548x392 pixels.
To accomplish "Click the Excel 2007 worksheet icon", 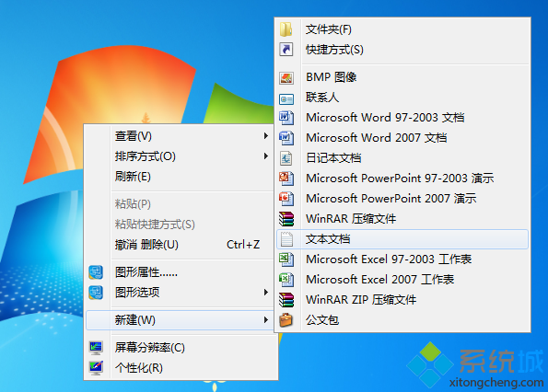I will (286, 280).
